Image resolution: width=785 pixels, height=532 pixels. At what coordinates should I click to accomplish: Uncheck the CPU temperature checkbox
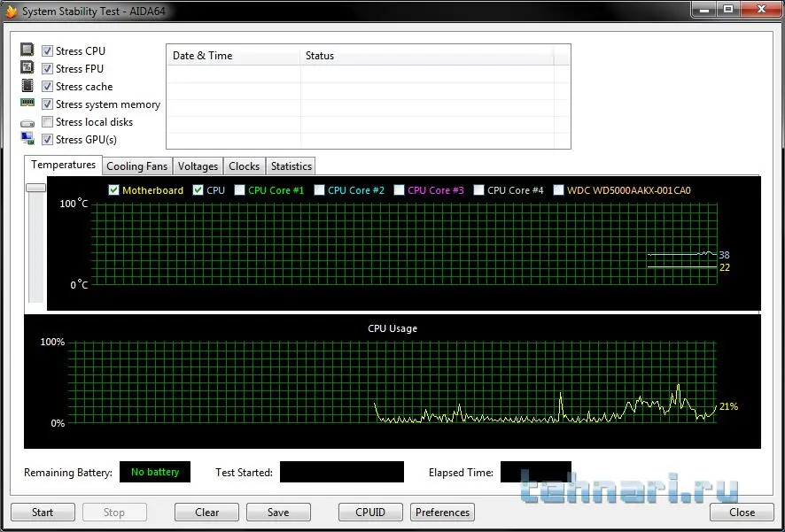198,190
